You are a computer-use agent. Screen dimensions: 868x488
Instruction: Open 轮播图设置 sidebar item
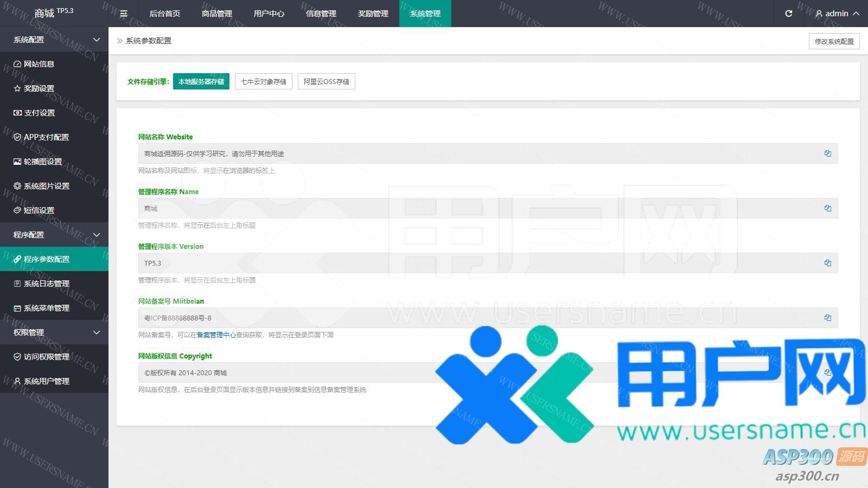[x=54, y=162]
